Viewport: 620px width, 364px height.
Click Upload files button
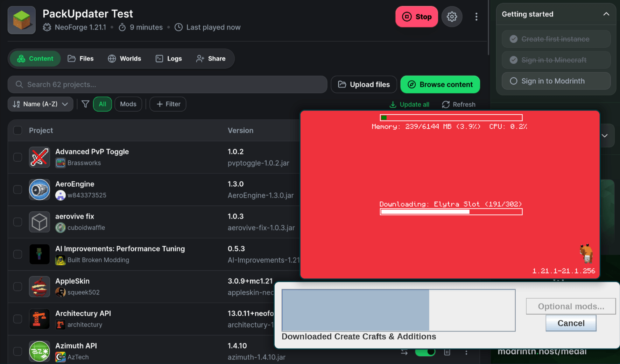[x=364, y=85]
